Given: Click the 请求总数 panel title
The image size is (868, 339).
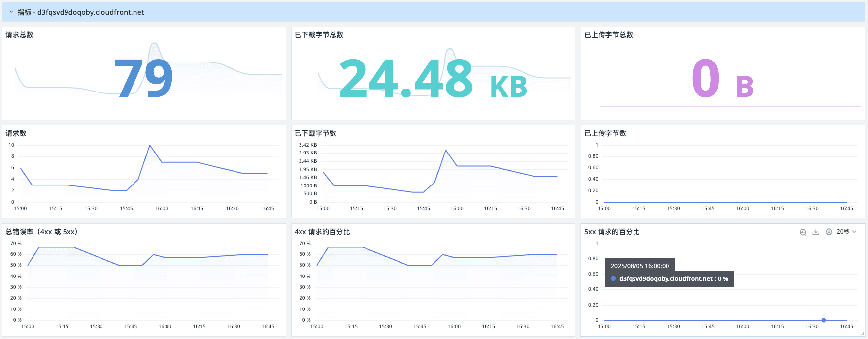Looking at the screenshot, I should [x=20, y=35].
